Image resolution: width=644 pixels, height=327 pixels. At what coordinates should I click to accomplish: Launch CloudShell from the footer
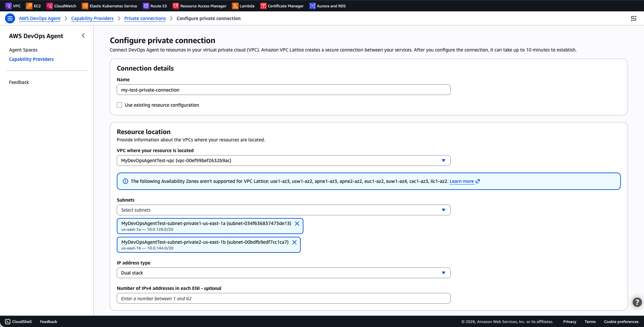[18, 322]
